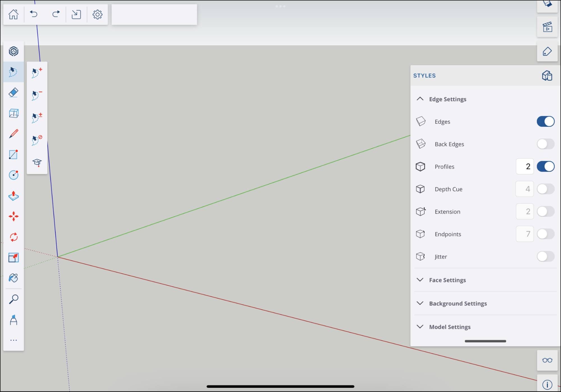
Task: Collapse the Edge Settings section
Action: pyautogui.click(x=420, y=99)
